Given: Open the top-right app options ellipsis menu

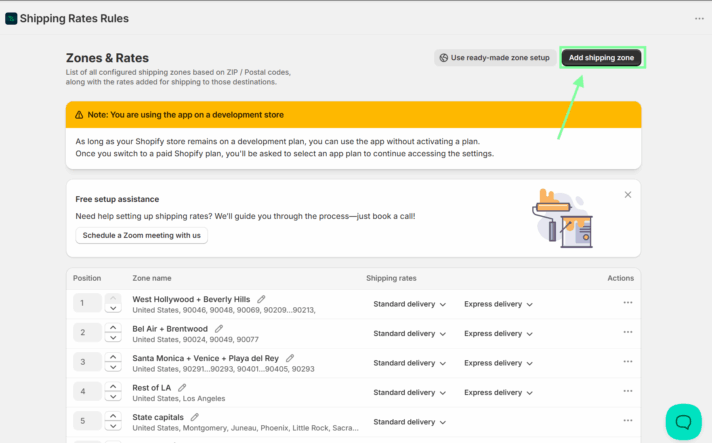Looking at the screenshot, I should 699,19.
